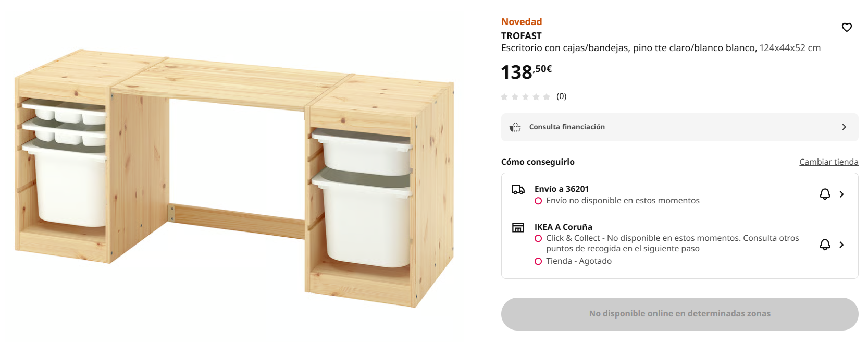This screenshot has height=342, width=868.
Task: Click the financing icon beside Consulta financiación
Action: (x=515, y=127)
